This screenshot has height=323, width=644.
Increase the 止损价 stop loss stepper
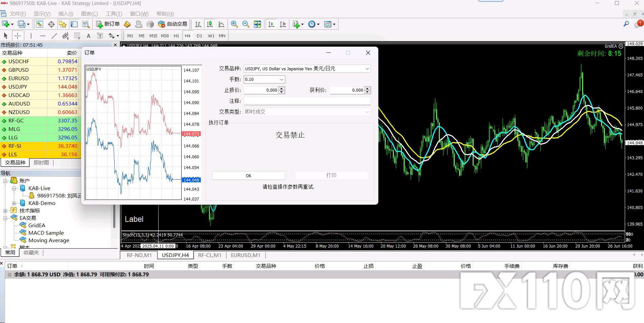(282, 89)
